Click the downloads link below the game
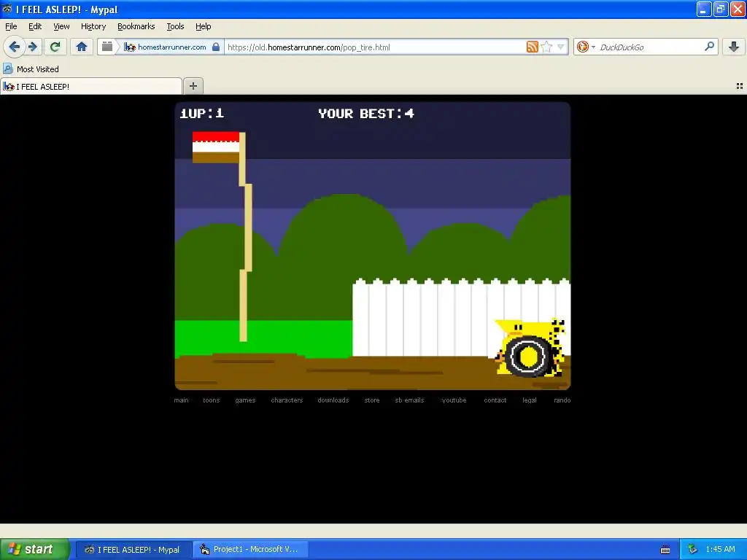This screenshot has height=560, width=747. [x=333, y=400]
